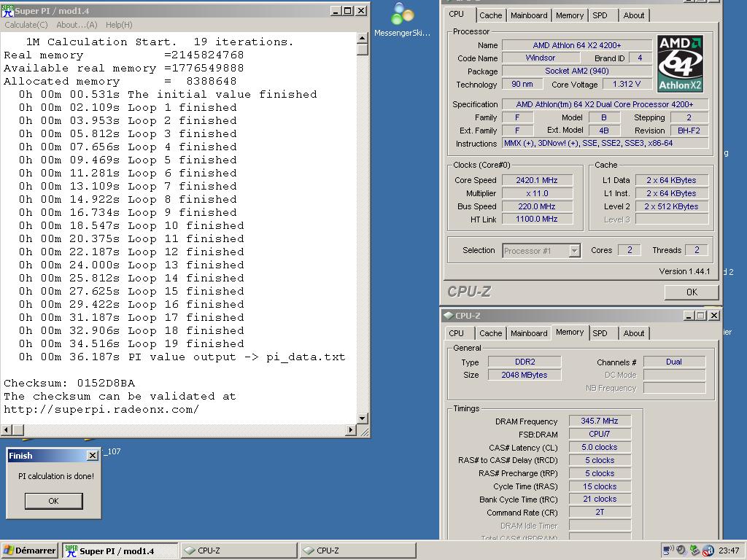Open the wireless network tray icon
747x560 pixels.
(x=668, y=551)
